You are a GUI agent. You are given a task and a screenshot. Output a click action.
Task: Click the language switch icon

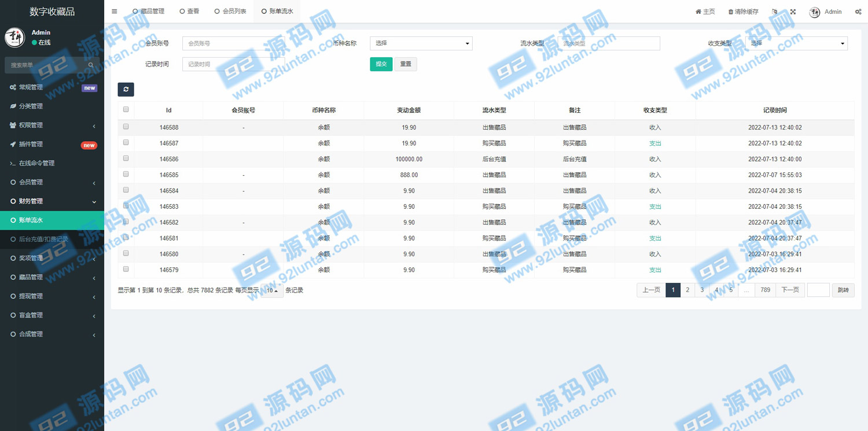coord(775,12)
